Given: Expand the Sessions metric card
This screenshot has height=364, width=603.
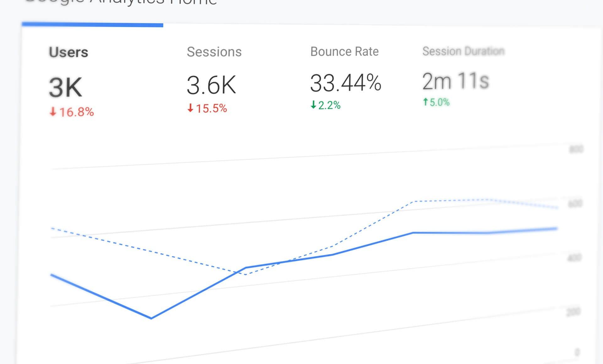Looking at the screenshot, I should point(215,51).
